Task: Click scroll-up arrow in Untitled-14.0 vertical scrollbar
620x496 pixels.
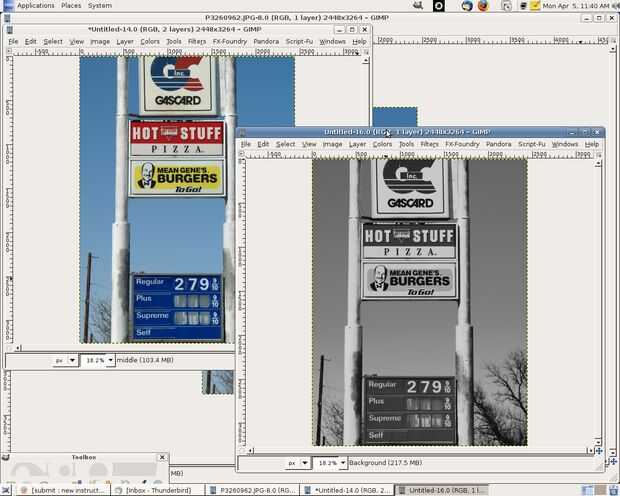Action: pyautogui.click(x=366, y=61)
